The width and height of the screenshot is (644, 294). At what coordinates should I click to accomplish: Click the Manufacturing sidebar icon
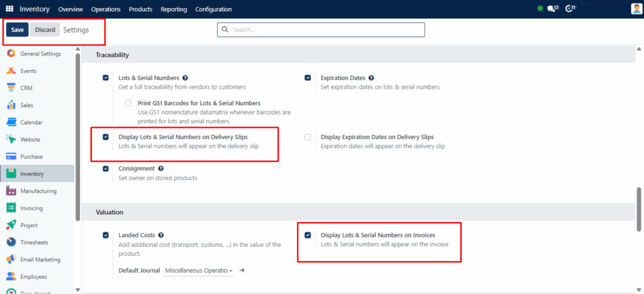[x=11, y=191]
